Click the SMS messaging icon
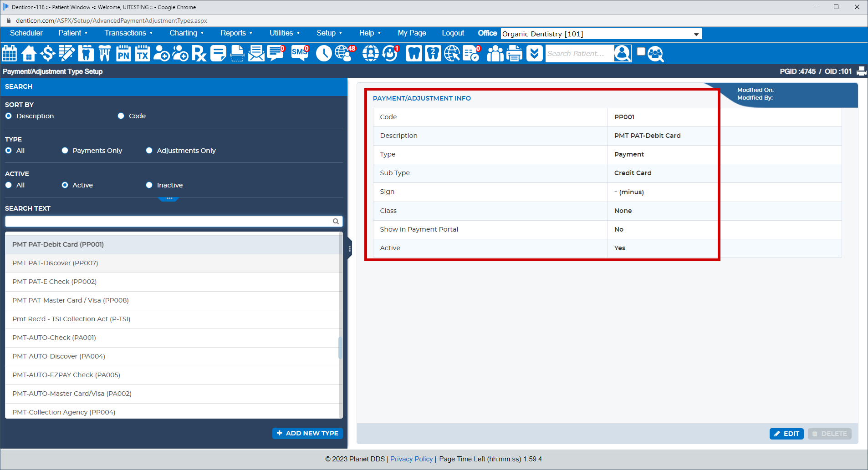The width and height of the screenshot is (868, 470). (299, 53)
